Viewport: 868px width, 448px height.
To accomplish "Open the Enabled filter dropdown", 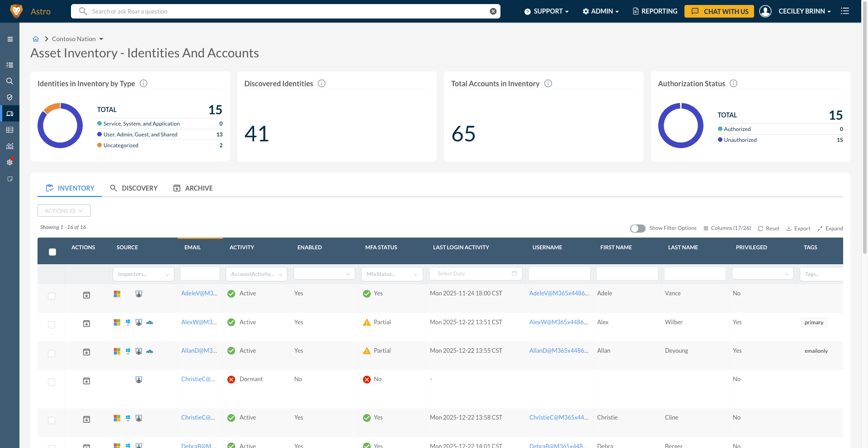I will (x=324, y=274).
